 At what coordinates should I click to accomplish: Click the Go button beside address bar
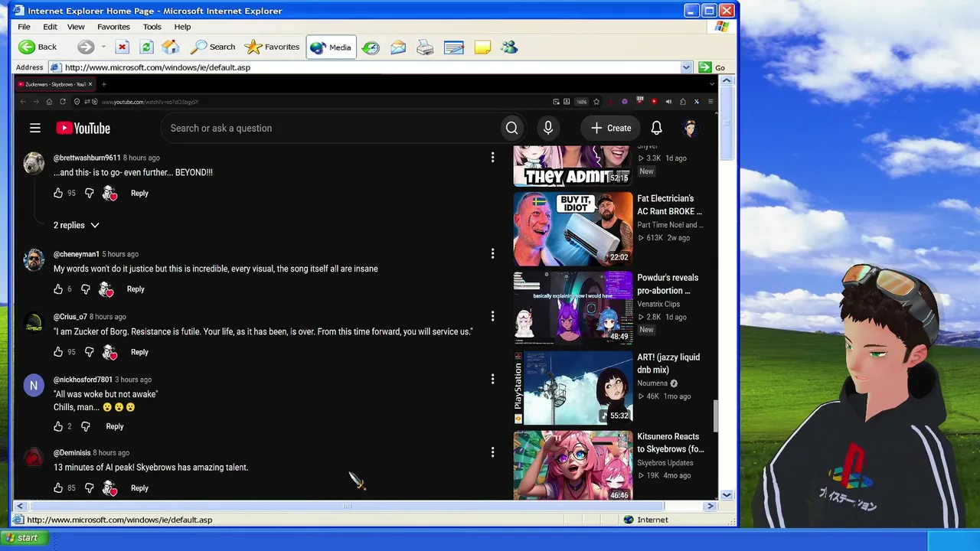click(712, 67)
